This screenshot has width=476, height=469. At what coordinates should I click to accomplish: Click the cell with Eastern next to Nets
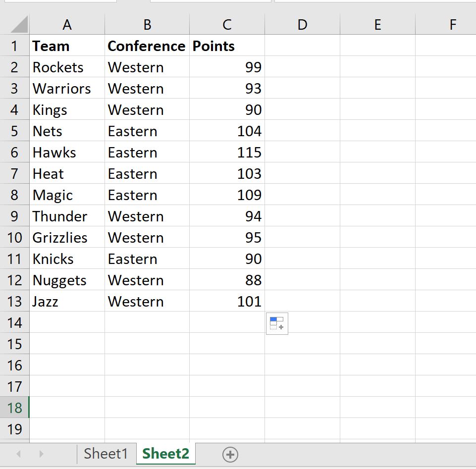pos(146,131)
